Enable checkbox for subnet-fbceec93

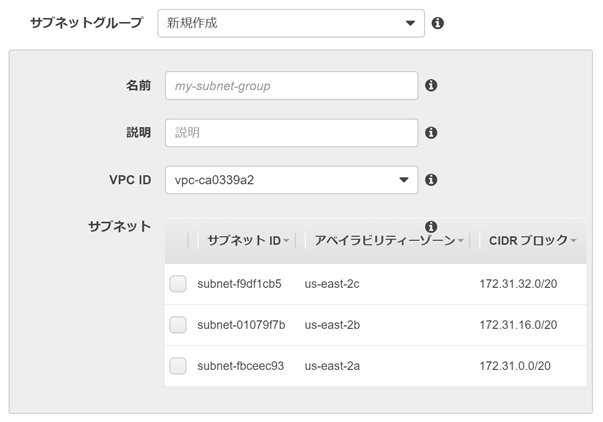coord(178,366)
